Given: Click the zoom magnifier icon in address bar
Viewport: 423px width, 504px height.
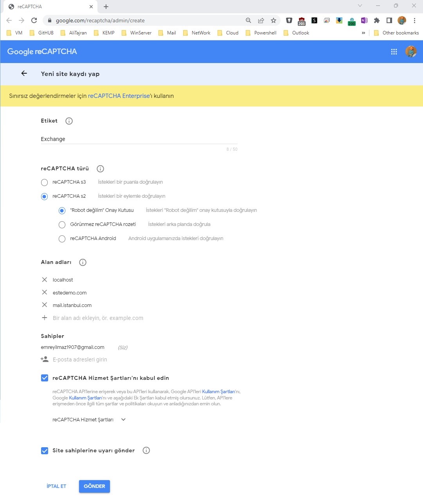Looking at the screenshot, I should pos(248,20).
